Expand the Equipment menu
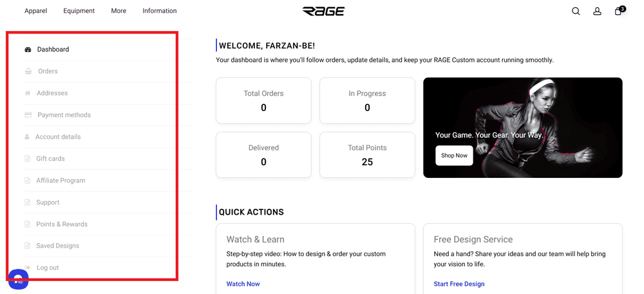The height and width of the screenshot is (294, 644). click(x=79, y=11)
